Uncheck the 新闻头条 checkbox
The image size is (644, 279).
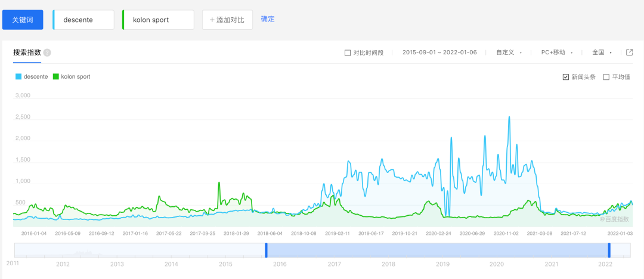(x=566, y=77)
